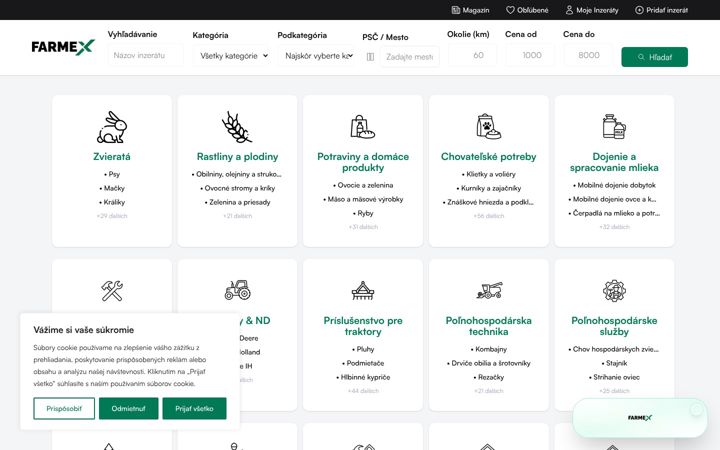Open the Podkategória dropdown

click(x=317, y=56)
